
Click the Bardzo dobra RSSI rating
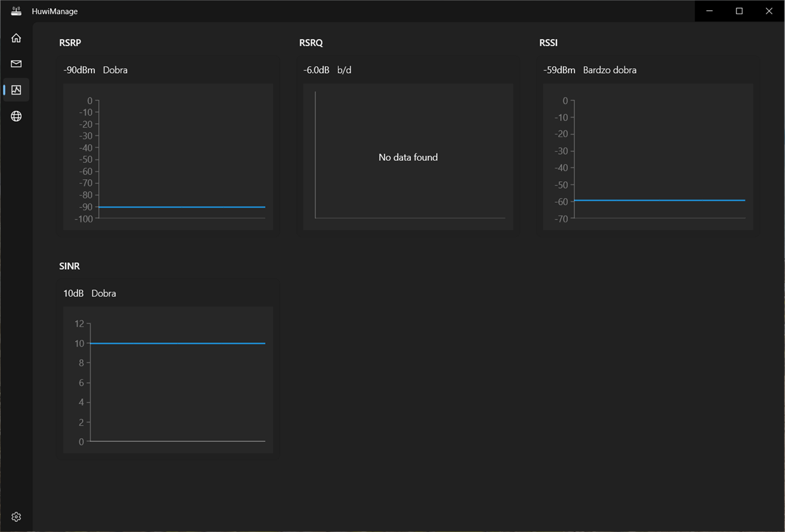point(610,70)
